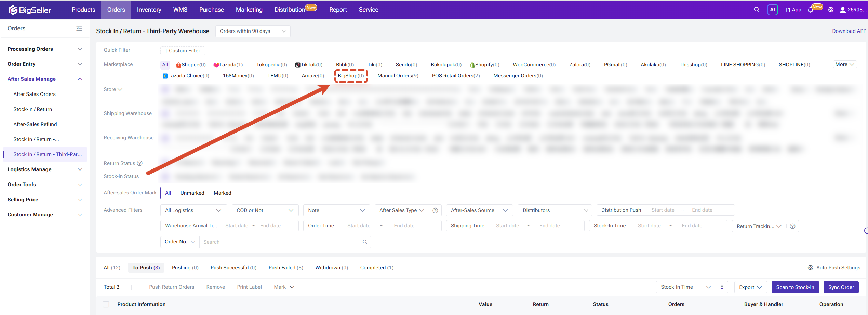The image size is (868, 315).
Task: Select Unmarked order mark filter
Action: point(192,193)
